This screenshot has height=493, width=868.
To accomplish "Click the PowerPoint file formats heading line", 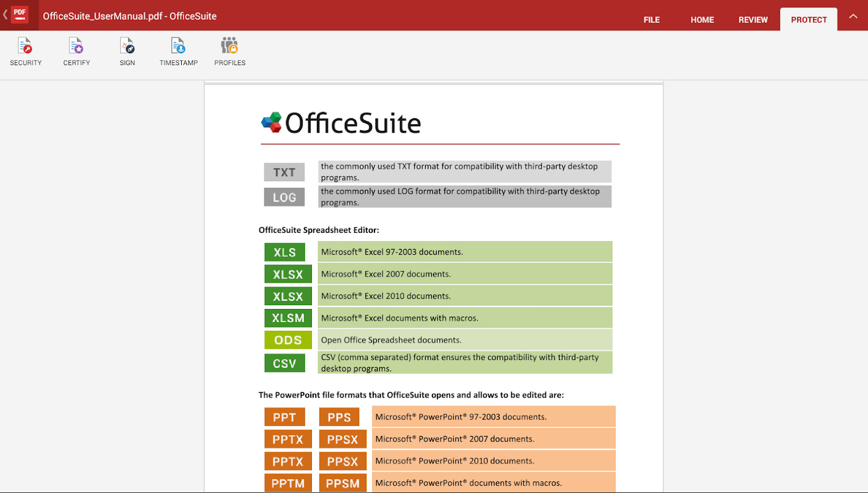I will 411,395.
